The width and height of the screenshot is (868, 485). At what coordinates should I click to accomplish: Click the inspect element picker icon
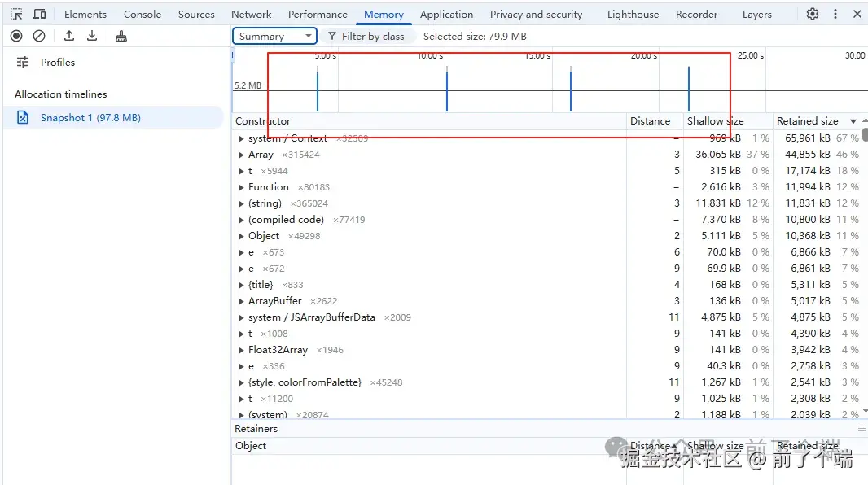tap(16, 14)
